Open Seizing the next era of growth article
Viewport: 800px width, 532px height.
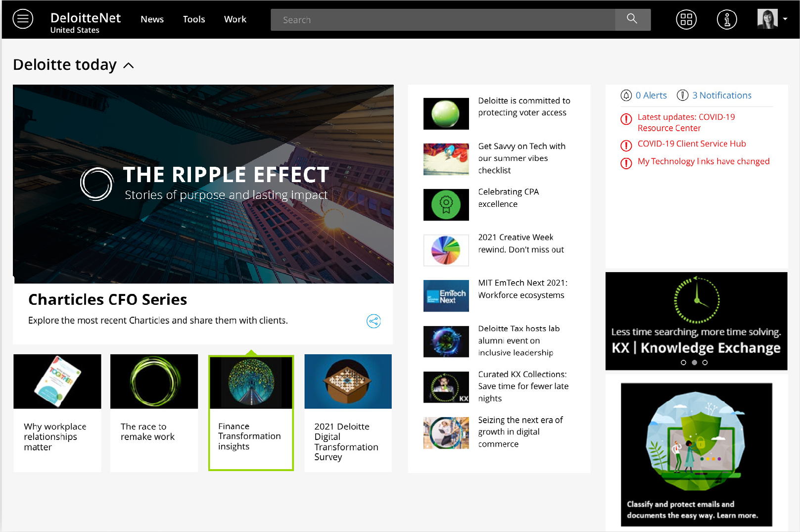coord(520,432)
